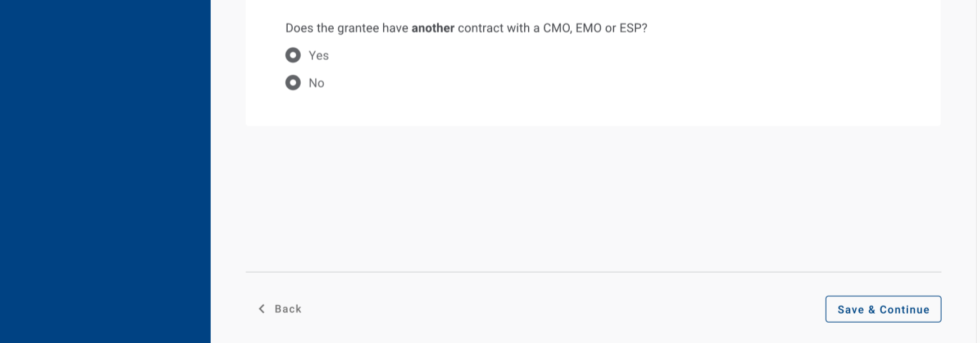Image resolution: width=980 pixels, height=343 pixels.
Task: Go back using the Back link text
Action: pos(288,309)
